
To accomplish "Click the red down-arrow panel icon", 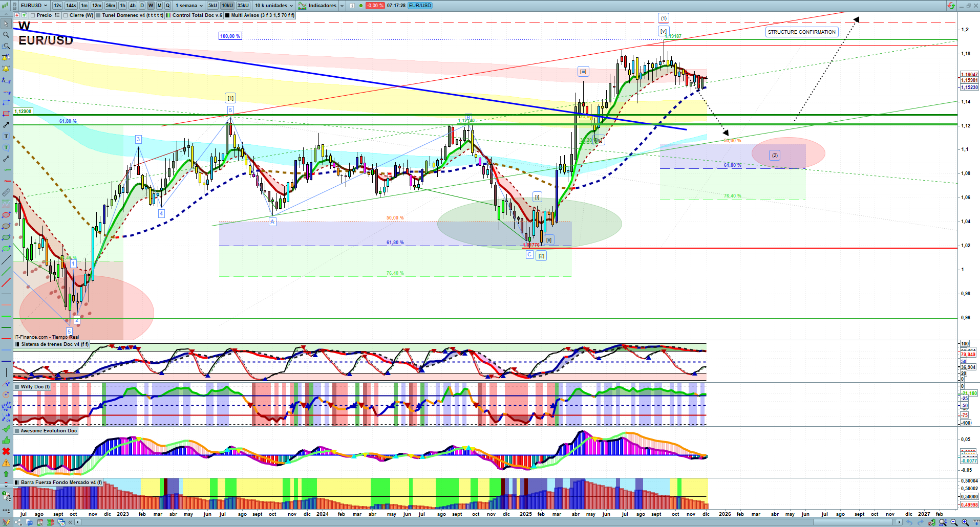I will (x=17, y=15).
